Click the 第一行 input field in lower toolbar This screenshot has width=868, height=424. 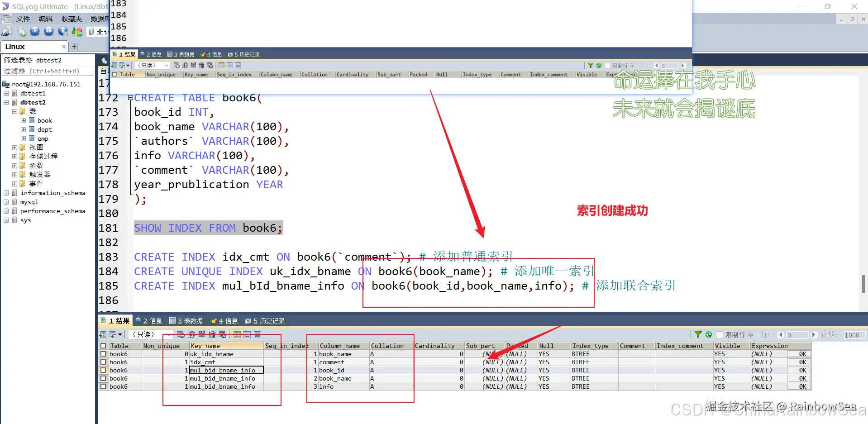(797, 335)
